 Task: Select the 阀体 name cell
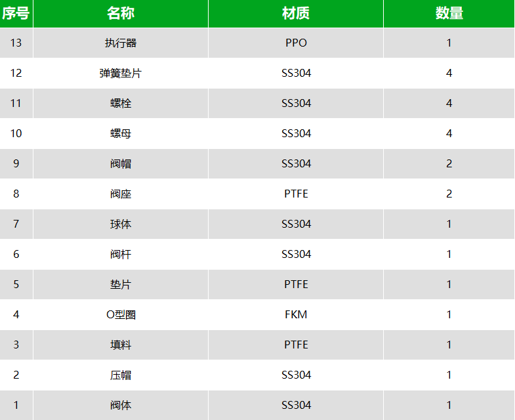[x=121, y=405]
